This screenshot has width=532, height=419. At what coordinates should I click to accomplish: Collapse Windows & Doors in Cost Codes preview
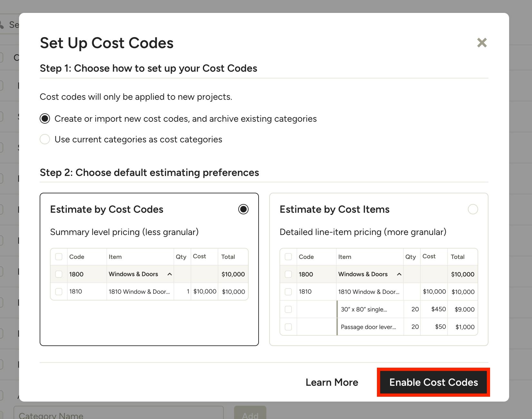[x=170, y=274]
